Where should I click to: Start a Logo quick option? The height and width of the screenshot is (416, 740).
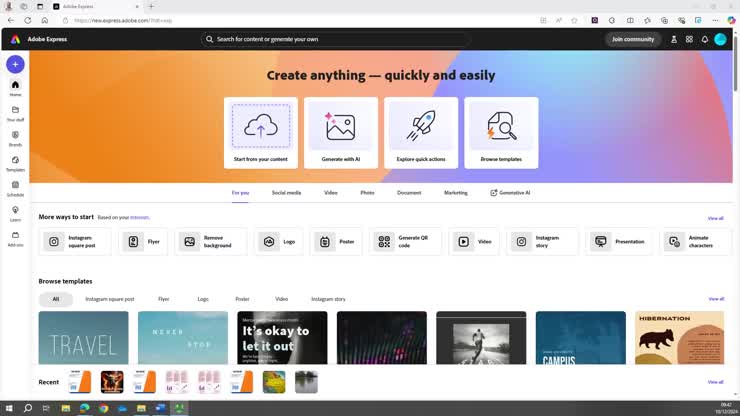[279, 242]
